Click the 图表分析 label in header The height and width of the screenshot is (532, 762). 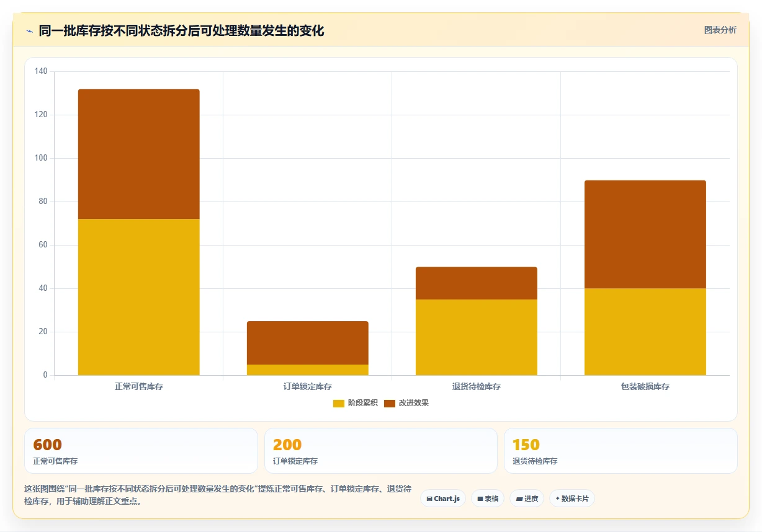(720, 30)
